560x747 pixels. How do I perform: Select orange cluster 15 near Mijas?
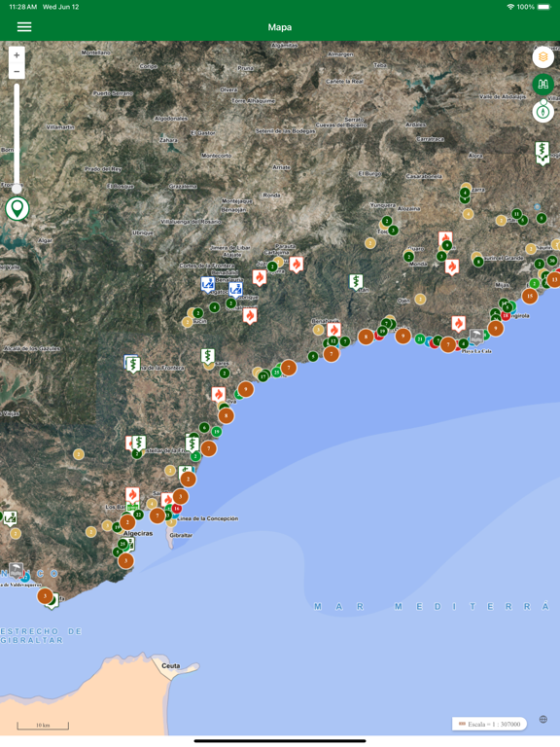pos(530,296)
